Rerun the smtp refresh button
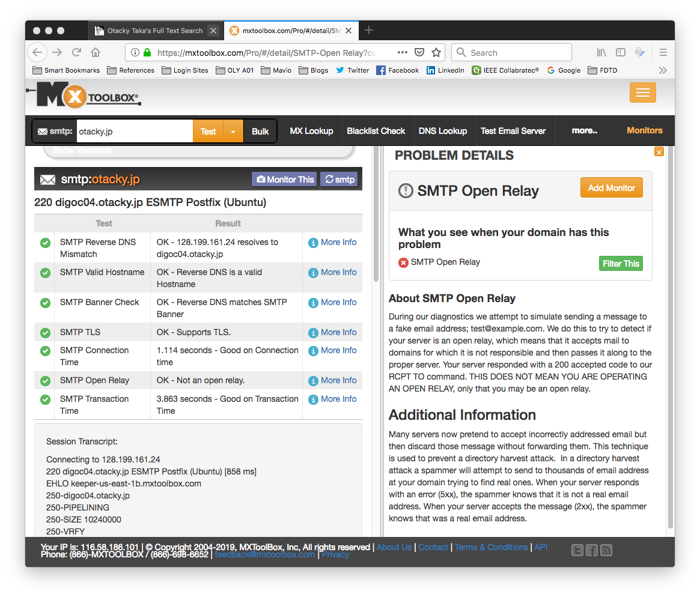Viewport: 700px width, 597px height. 339,180
